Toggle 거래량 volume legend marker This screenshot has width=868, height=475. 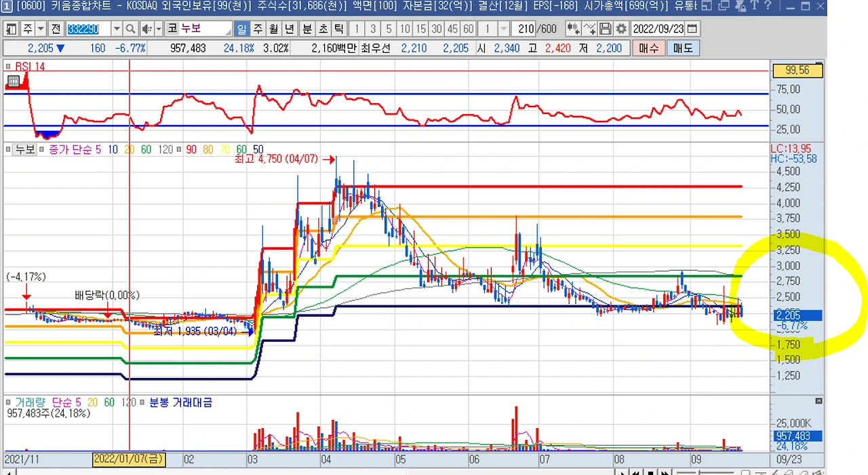coord(9,402)
